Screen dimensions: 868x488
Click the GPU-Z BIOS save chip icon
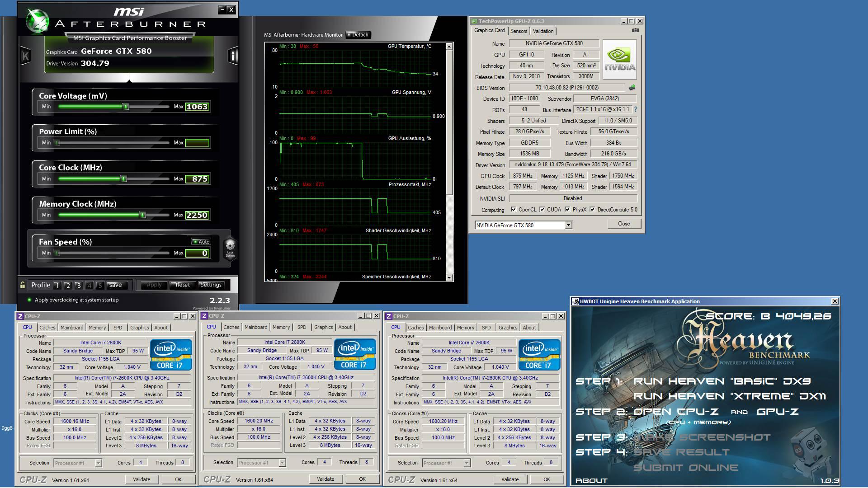click(632, 88)
